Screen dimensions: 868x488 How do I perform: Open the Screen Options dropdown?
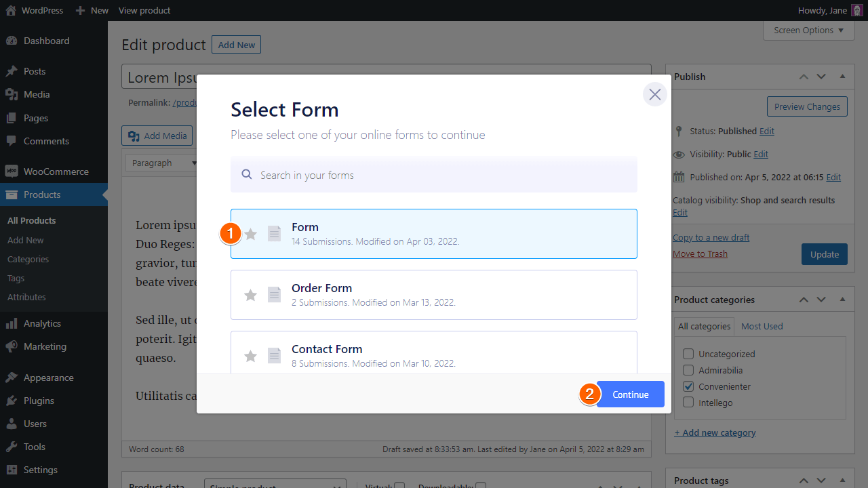(808, 30)
